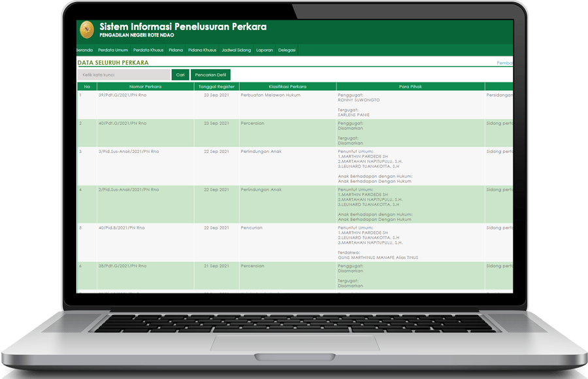Open the Laporan menu item
Viewport: 588px width, 379px height.
(265, 50)
